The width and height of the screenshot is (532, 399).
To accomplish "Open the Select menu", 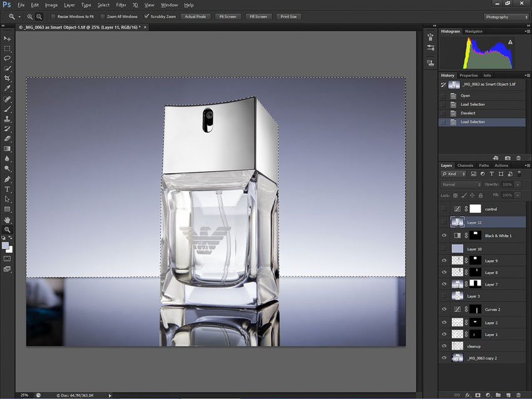I will [x=103, y=5].
